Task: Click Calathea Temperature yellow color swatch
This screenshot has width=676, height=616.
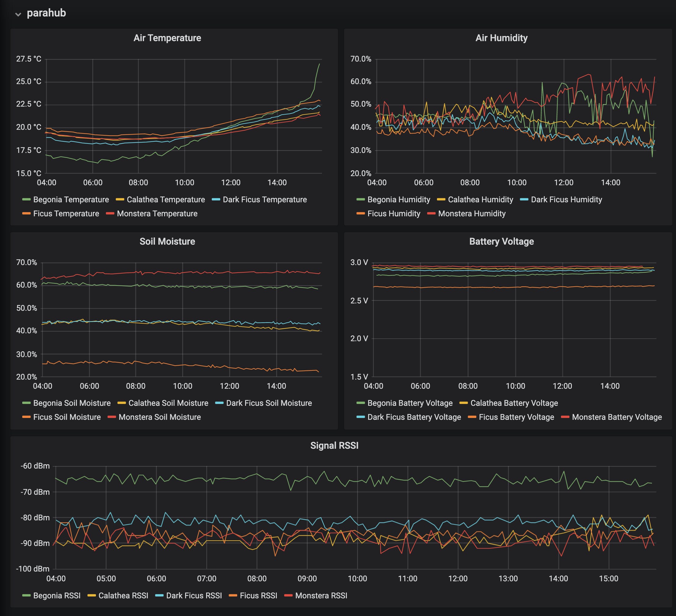Action: pos(120,200)
